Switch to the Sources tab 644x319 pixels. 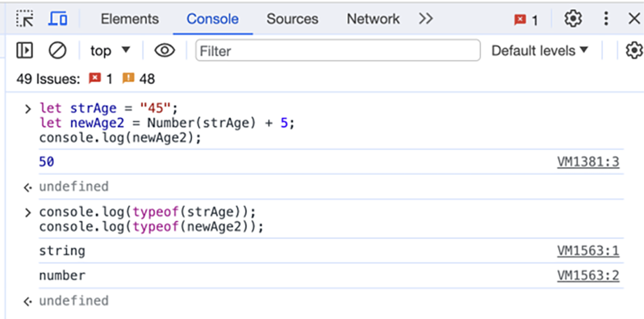tap(292, 19)
